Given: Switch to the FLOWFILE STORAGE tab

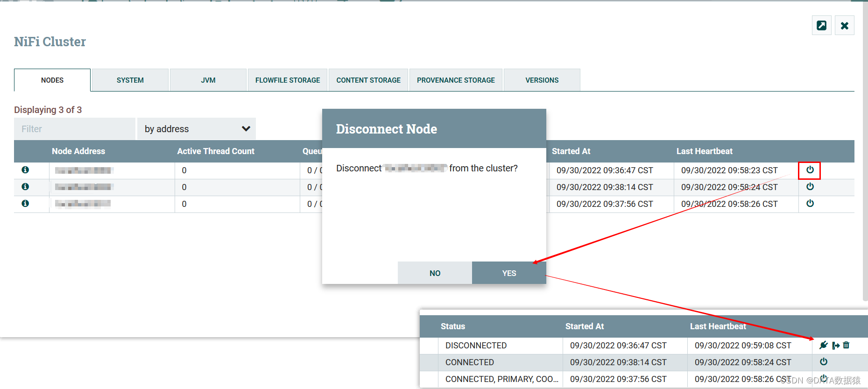Looking at the screenshot, I should (x=288, y=80).
